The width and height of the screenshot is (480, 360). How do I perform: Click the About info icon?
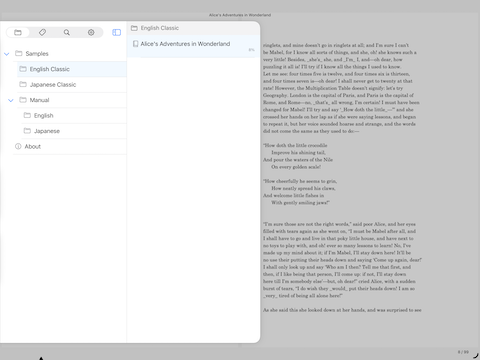click(18, 146)
